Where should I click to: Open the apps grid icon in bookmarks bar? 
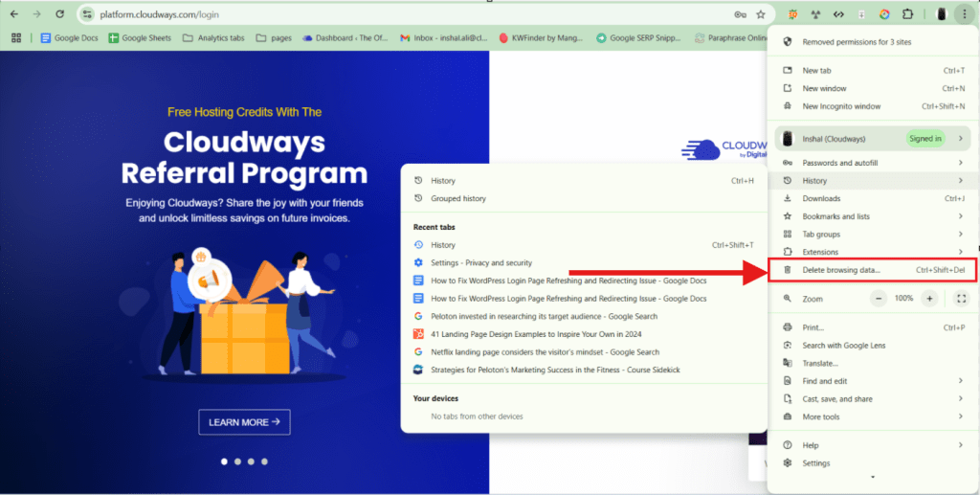coord(16,38)
